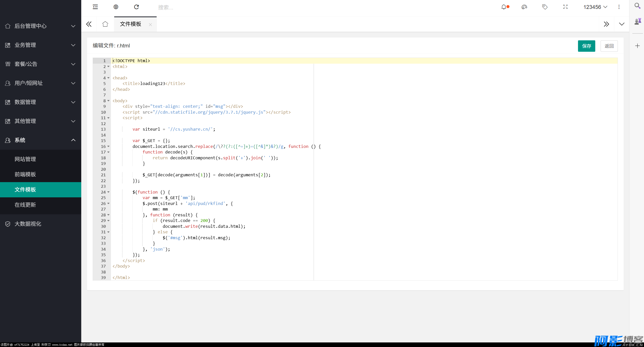Click the refresh icon in top toolbar

136,7
